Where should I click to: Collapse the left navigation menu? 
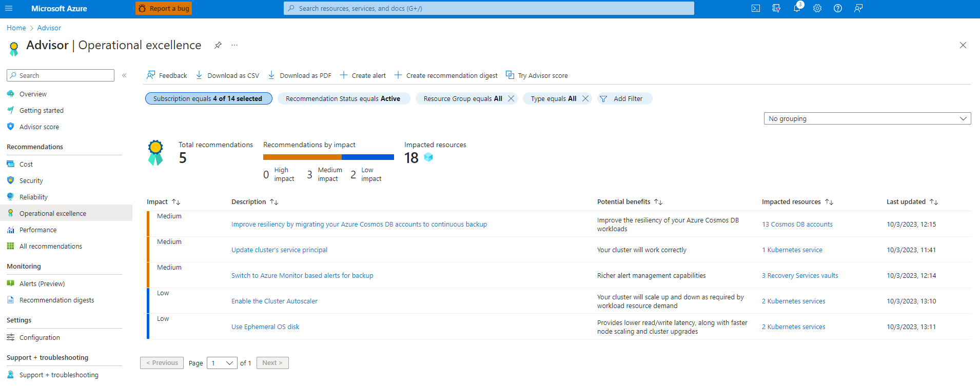click(124, 75)
